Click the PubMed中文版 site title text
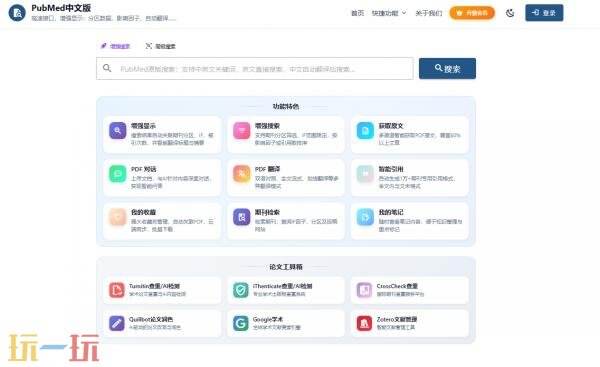600x367 pixels. (61, 8)
